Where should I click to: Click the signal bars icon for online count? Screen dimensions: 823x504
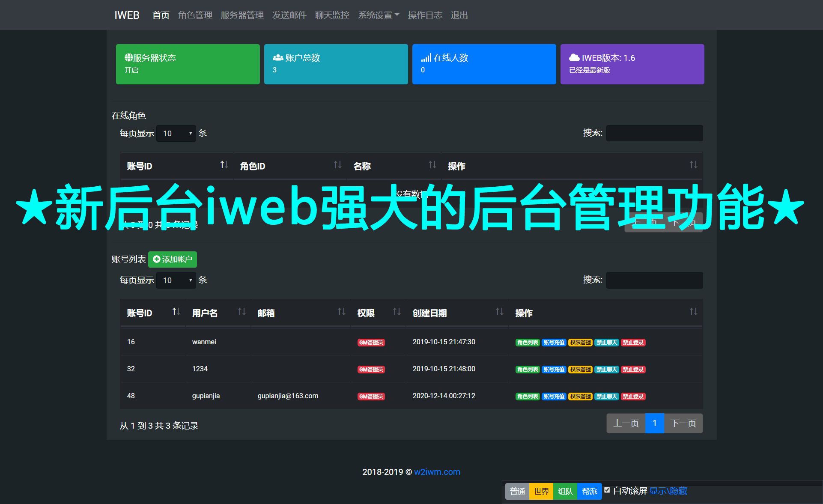[x=426, y=57]
